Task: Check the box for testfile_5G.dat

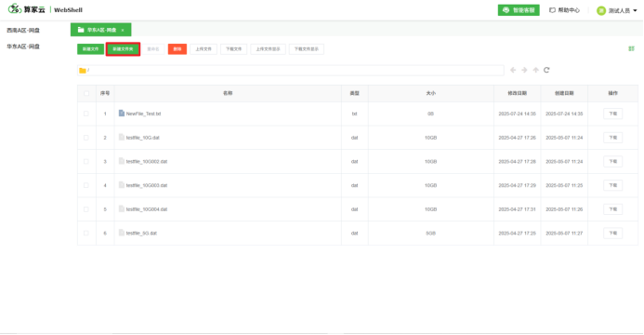Action: click(86, 233)
